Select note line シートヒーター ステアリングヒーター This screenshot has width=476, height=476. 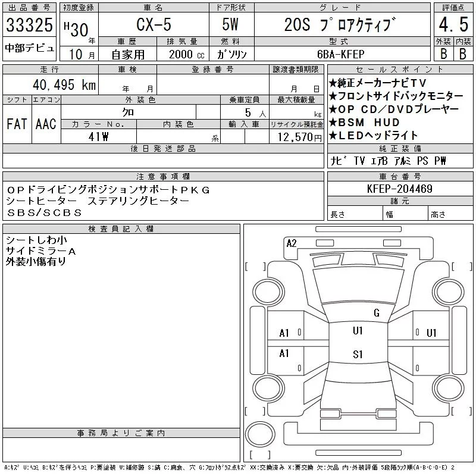click(x=98, y=201)
